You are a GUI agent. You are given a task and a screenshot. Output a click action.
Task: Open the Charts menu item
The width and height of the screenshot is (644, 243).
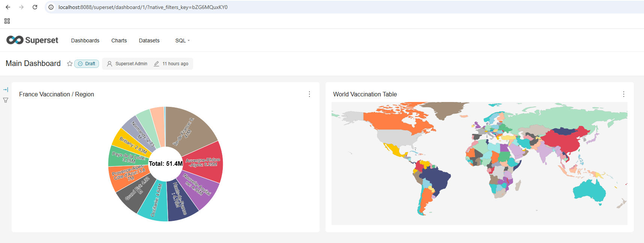(119, 40)
